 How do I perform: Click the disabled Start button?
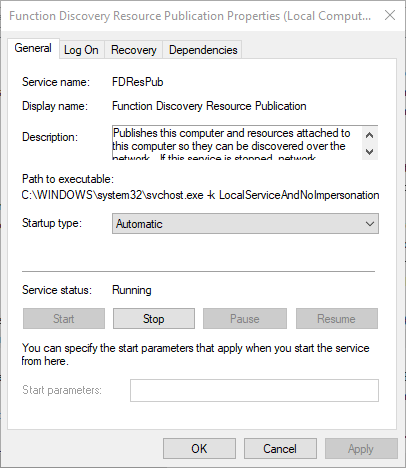click(64, 319)
